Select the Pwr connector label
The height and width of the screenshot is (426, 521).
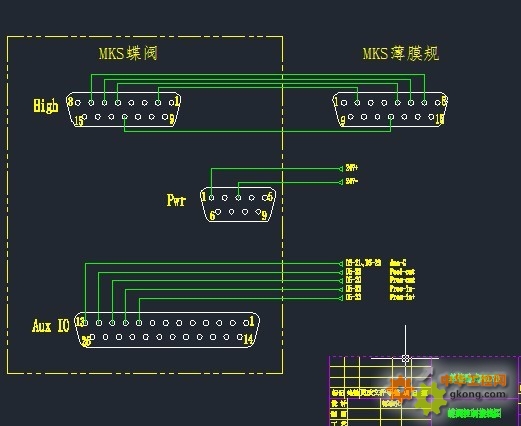click(176, 200)
